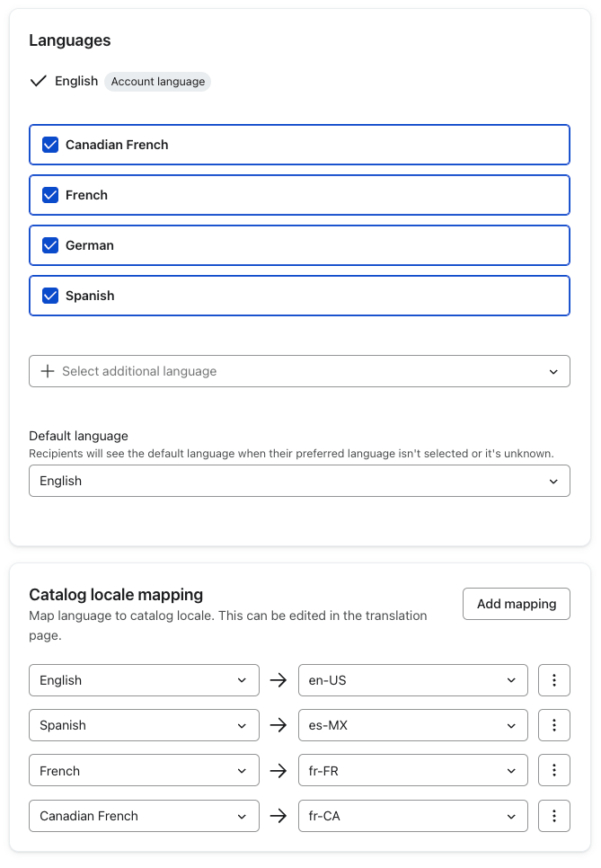The width and height of the screenshot is (601, 868).
Task: Change the en-US catalog locale dropdown
Action: point(412,680)
